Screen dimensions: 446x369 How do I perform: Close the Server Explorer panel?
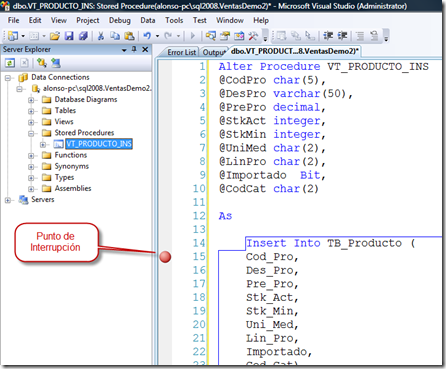(145, 49)
